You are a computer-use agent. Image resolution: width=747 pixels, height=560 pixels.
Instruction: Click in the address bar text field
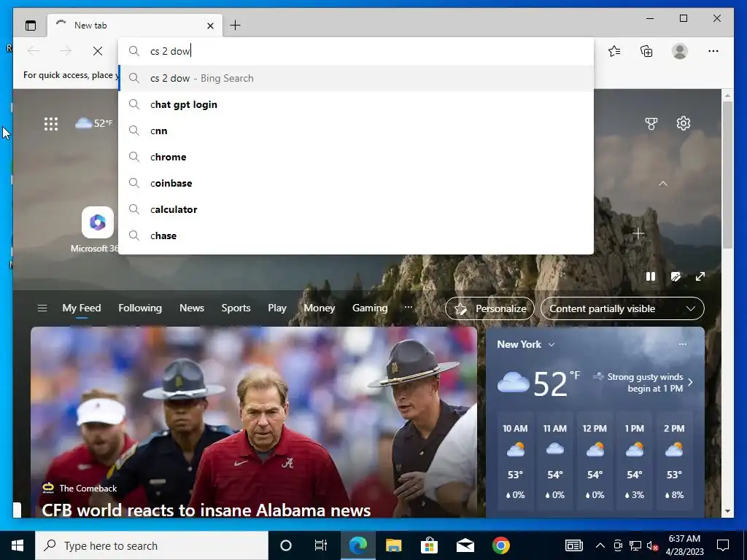point(356,51)
